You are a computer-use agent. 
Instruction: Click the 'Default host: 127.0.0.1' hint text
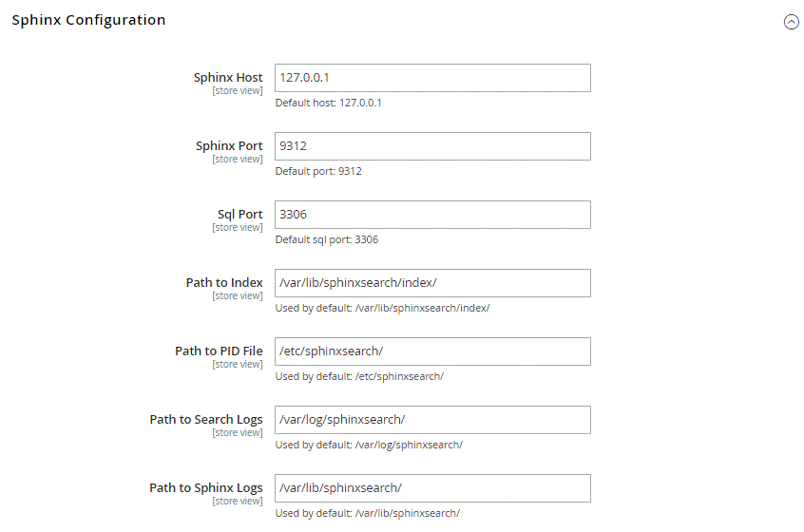(x=328, y=103)
